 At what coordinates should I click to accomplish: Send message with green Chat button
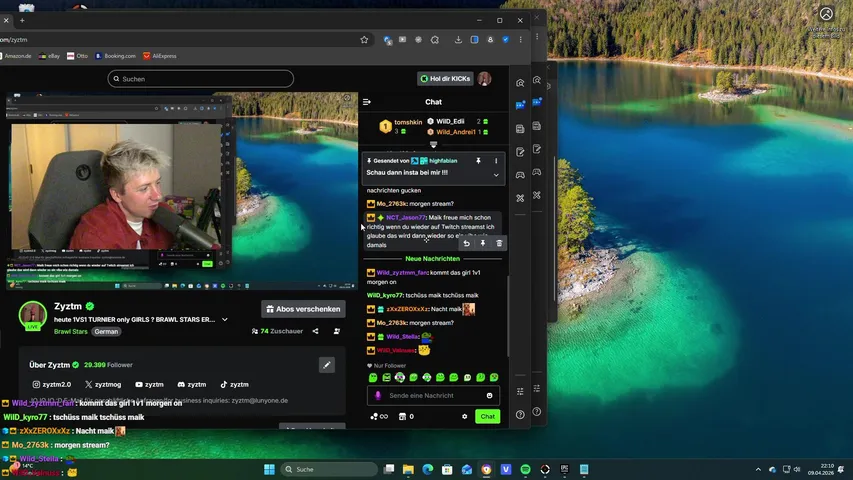point(487,416)
